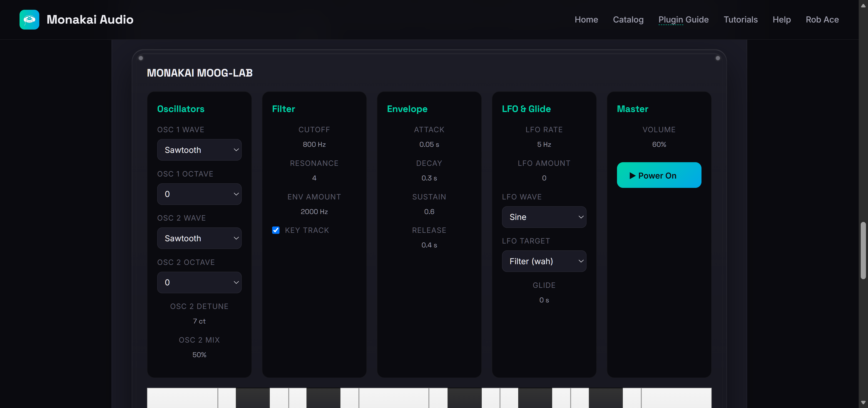Viewport: 868px width, 408px height.
Task: Click the Power On button
Action: [x=659, y=175]
